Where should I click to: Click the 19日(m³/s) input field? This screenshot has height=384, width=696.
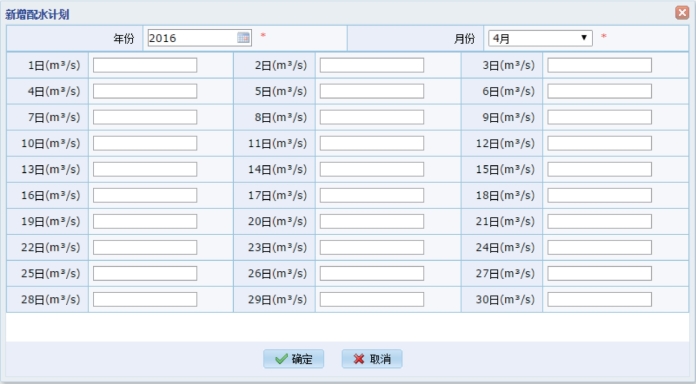pos(145,222)
